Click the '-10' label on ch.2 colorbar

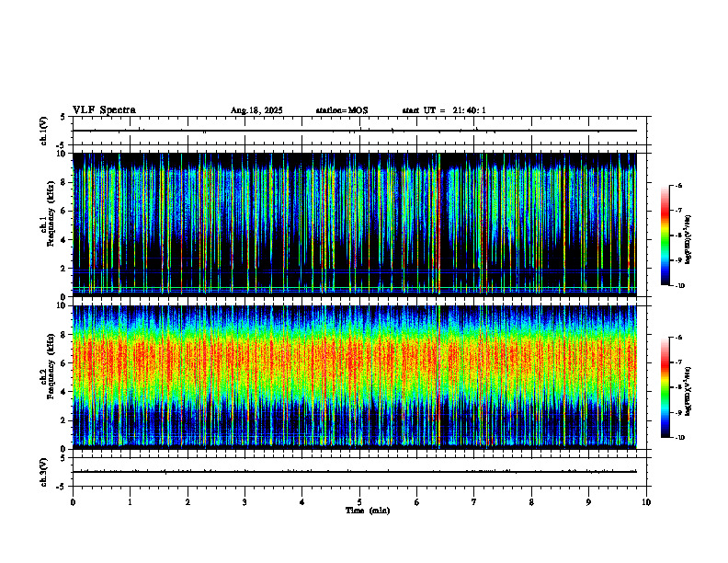[679, 438]
